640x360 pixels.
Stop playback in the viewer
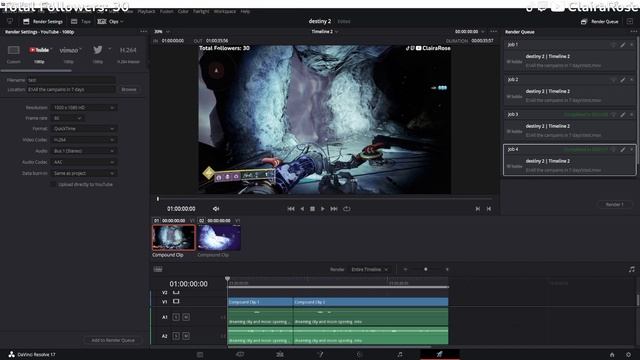tap(312, 209)
